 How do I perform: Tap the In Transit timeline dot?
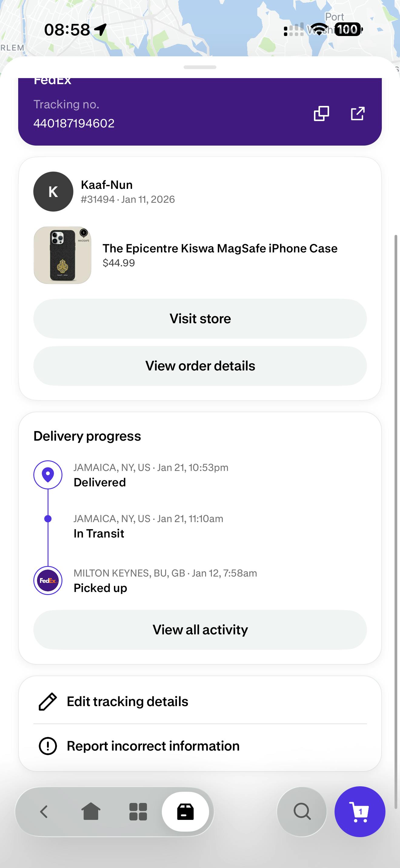click(x=48, y=519)
